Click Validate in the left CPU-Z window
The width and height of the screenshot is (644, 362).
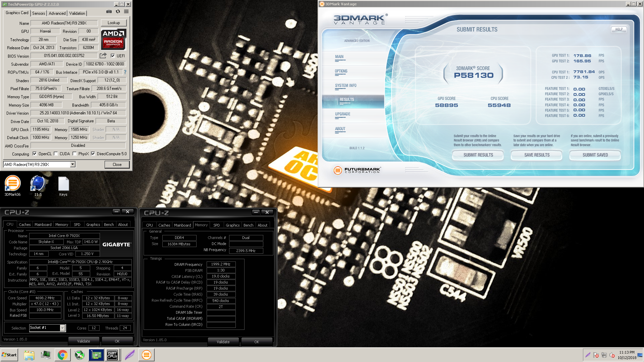click(84, 341)
